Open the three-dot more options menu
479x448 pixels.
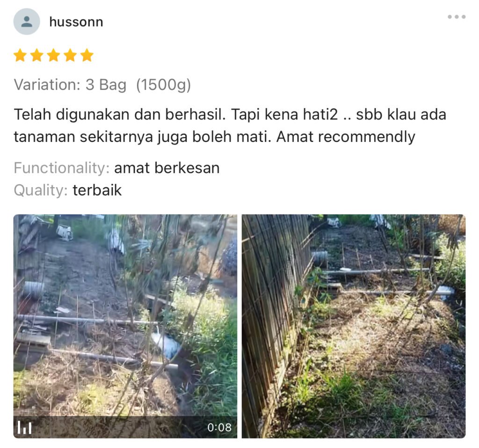pos(457,17)
